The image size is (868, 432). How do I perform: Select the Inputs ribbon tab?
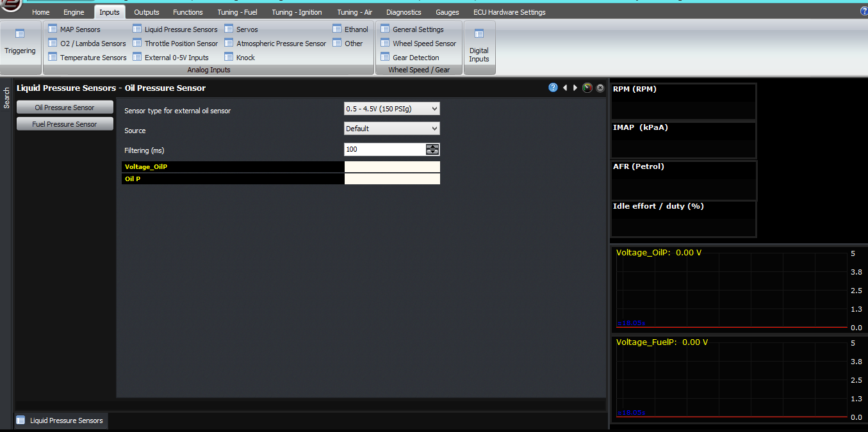[x=110, y=12]
